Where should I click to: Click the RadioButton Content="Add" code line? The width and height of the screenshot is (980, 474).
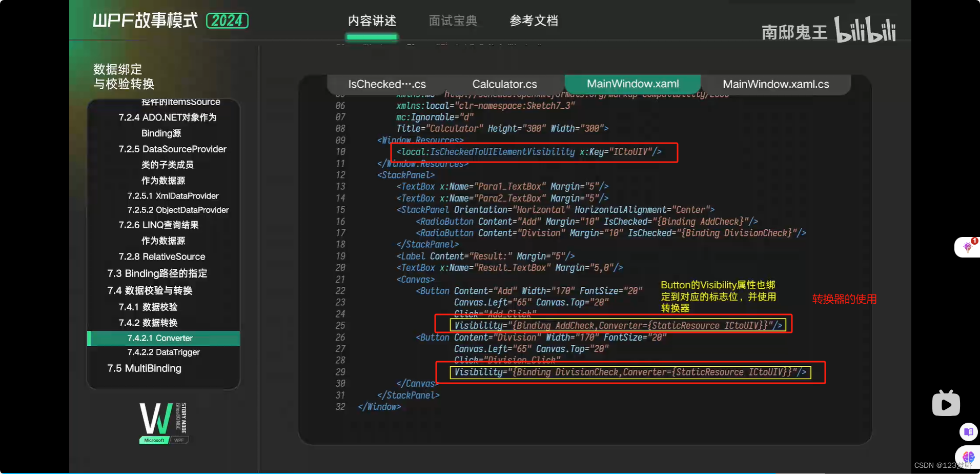click(586, 222)
